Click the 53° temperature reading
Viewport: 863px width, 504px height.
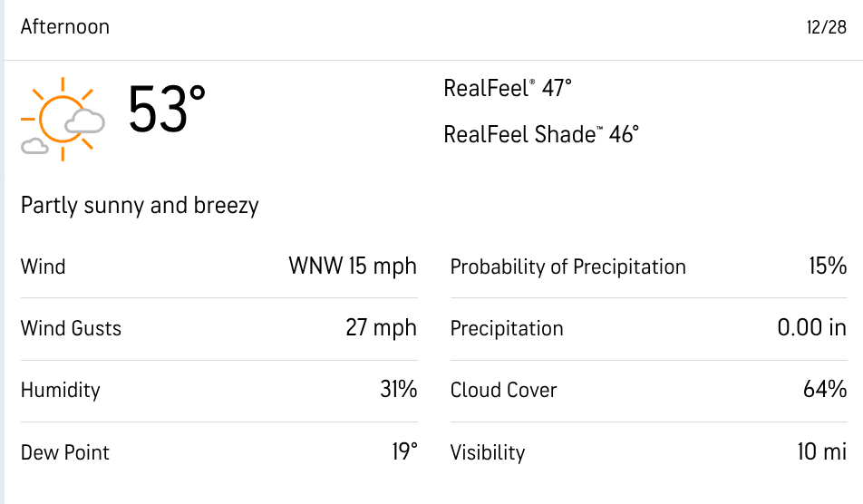pos(167,111)
